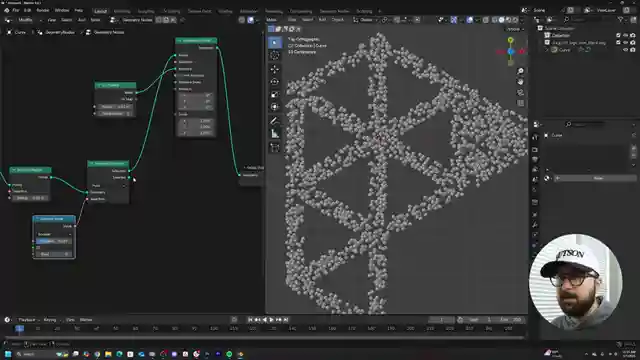Select material preview viewport shading
This screenshot has height=360, width=640.
point(509,20)
